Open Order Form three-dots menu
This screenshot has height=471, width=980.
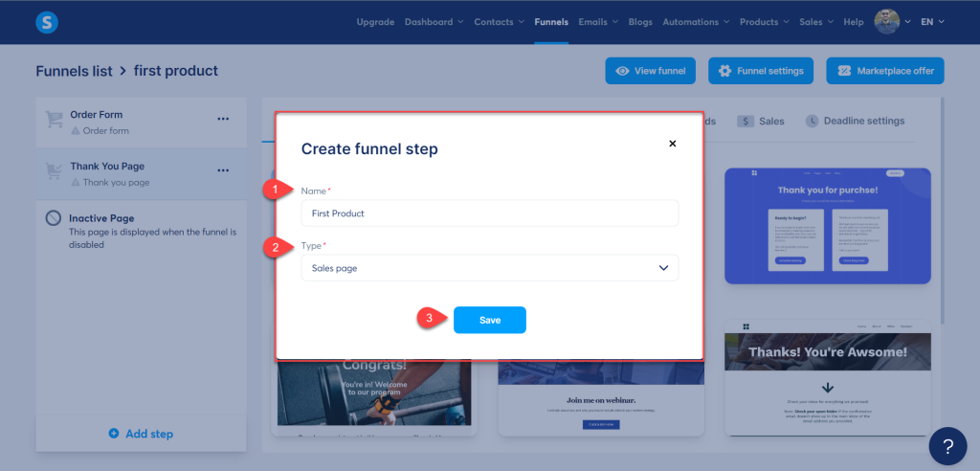[223, 119]
